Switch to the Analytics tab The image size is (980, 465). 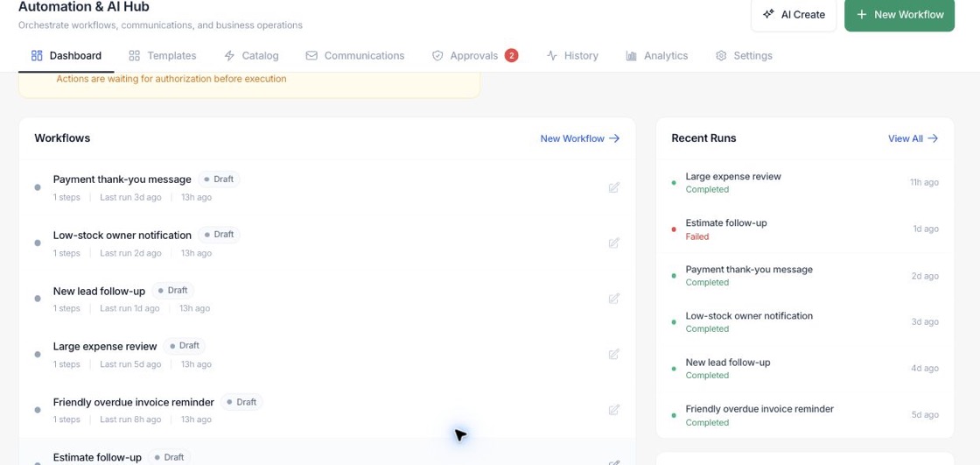coord(657,56)
